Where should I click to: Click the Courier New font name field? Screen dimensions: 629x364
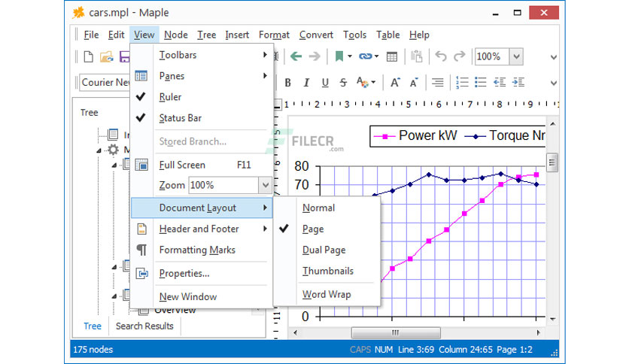(105, 83)
